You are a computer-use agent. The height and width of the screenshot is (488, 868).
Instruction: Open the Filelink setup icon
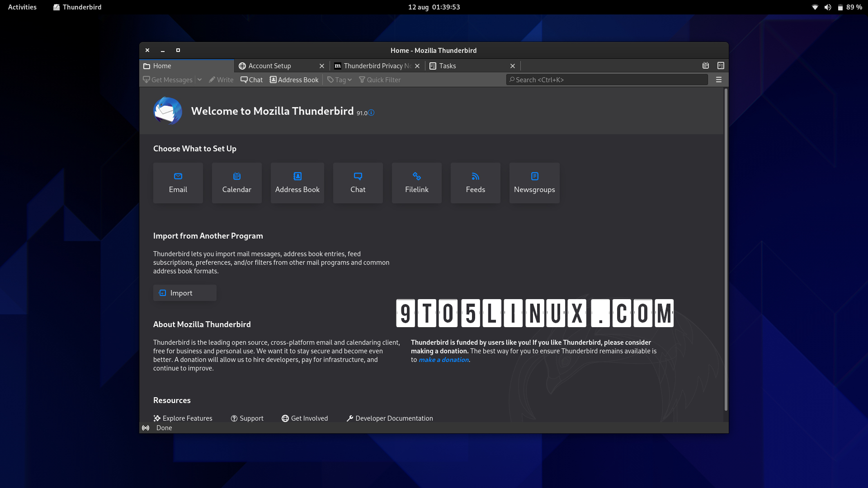(417, 183)
